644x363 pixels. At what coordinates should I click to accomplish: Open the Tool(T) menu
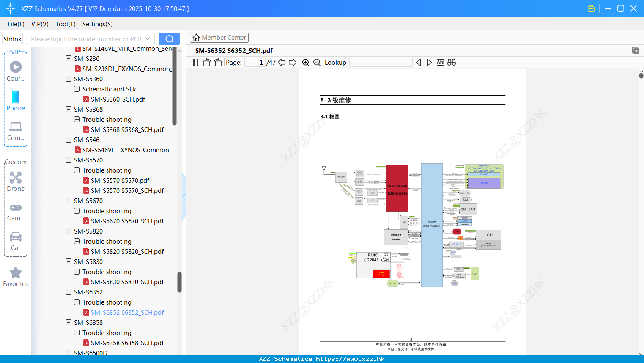[x=66, y=24]
